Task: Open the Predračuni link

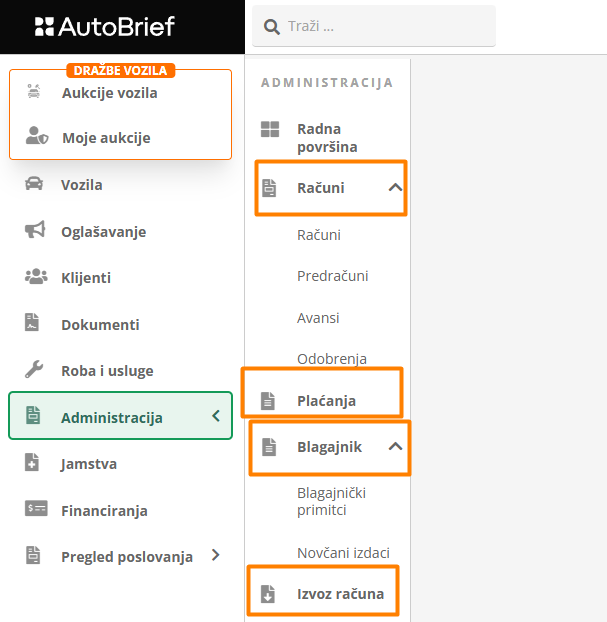Action: click(325, 276)
